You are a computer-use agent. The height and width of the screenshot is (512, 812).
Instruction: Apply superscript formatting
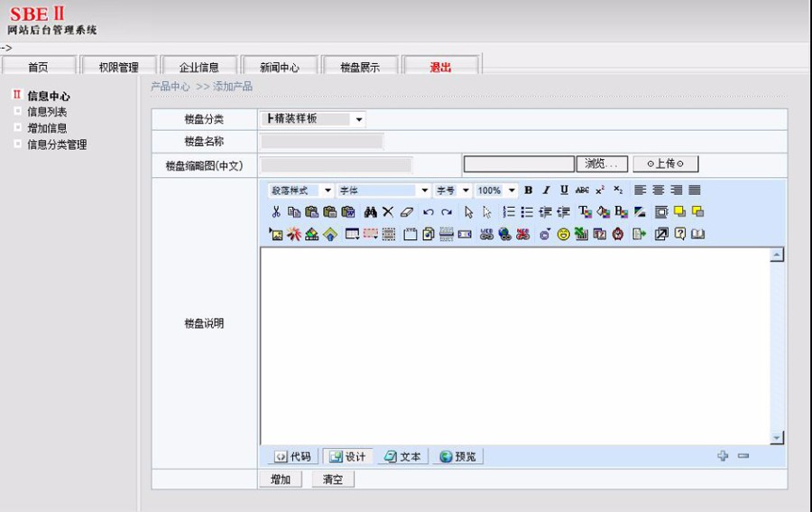[600, 191]
